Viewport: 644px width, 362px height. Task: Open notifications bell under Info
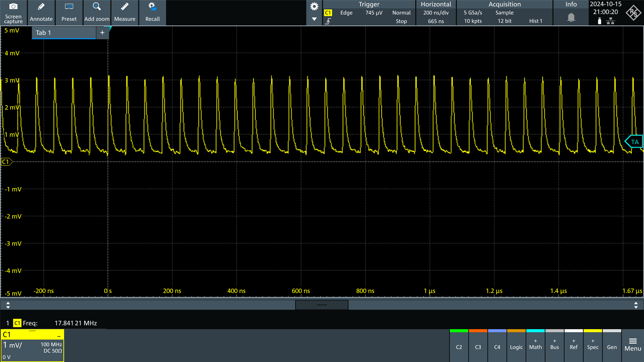(571, 17)
